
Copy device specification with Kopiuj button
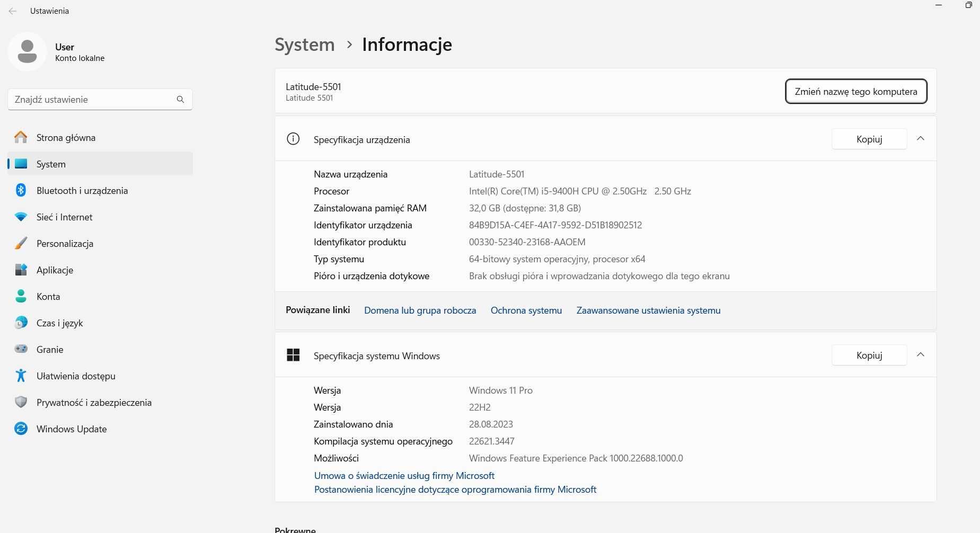[869, 139]
